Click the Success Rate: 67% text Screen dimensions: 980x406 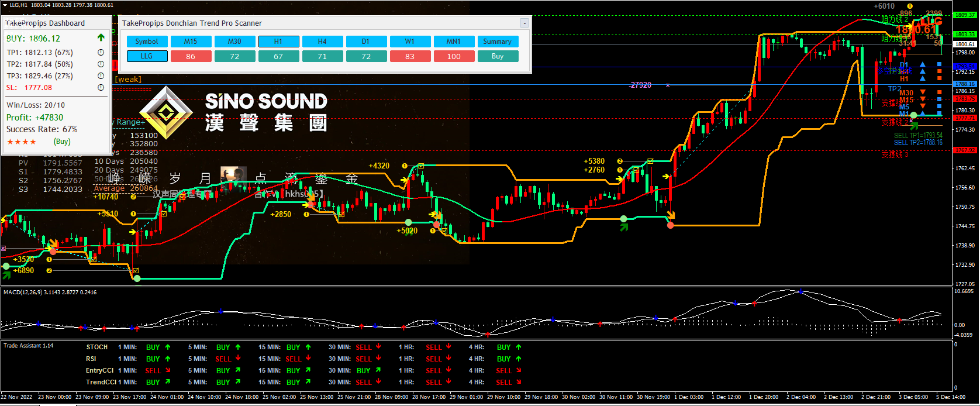pyautogui.click(x=42, y=129)
